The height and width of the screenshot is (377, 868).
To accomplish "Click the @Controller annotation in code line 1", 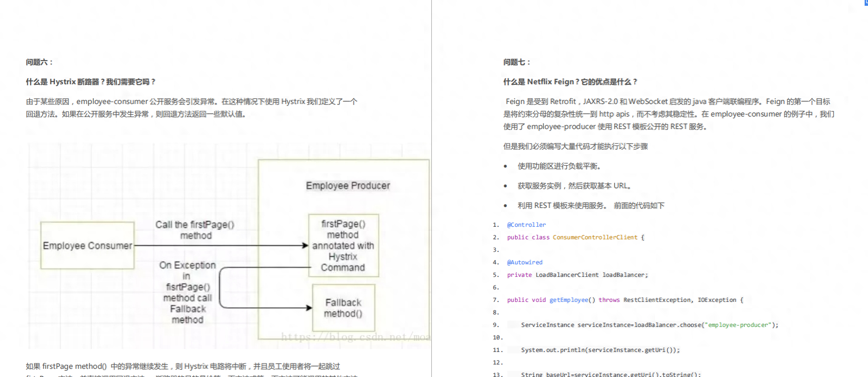I will (x=527, y=225).
